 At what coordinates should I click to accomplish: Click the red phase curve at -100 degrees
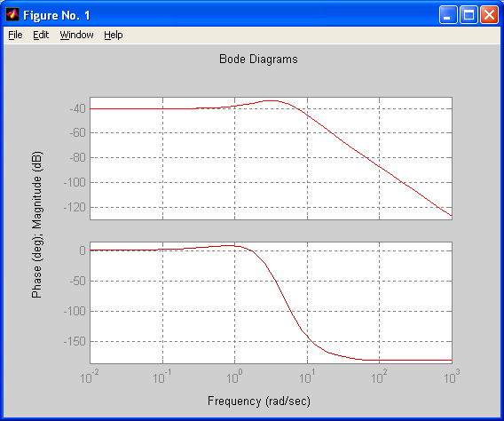[290, 311]
